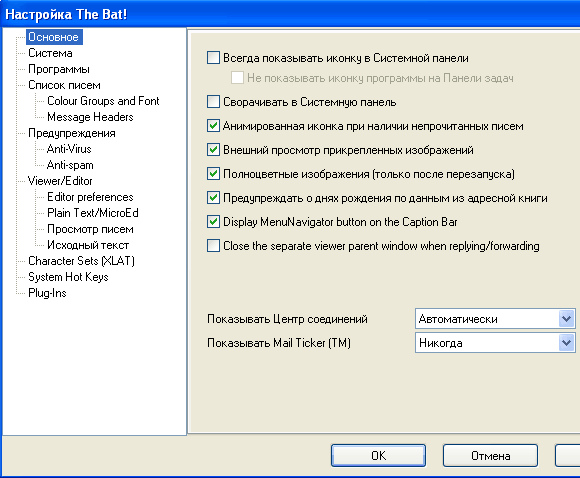Open 'System Hot Keys' settings
Image resolution: width=580 pixels, height=478 pixels.
pos(68,277)
